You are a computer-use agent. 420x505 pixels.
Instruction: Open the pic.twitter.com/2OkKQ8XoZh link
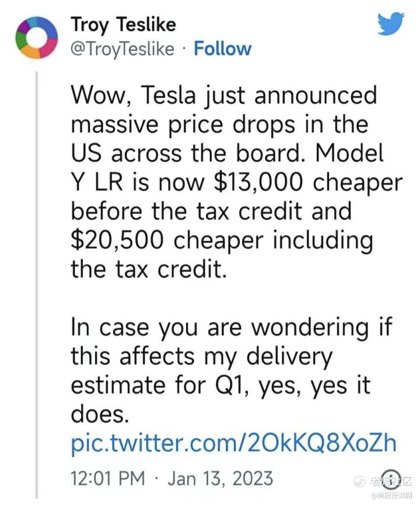[x=233, y=443]
